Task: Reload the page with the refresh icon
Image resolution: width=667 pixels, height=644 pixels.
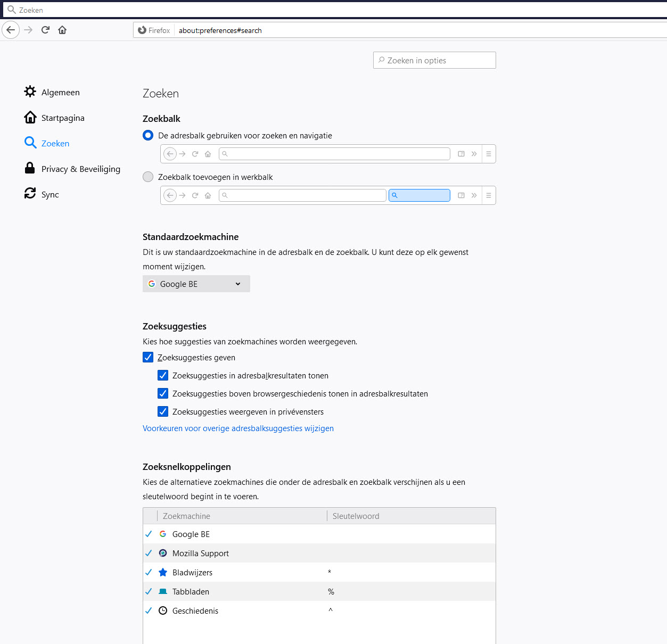Action: coord(45,30)
